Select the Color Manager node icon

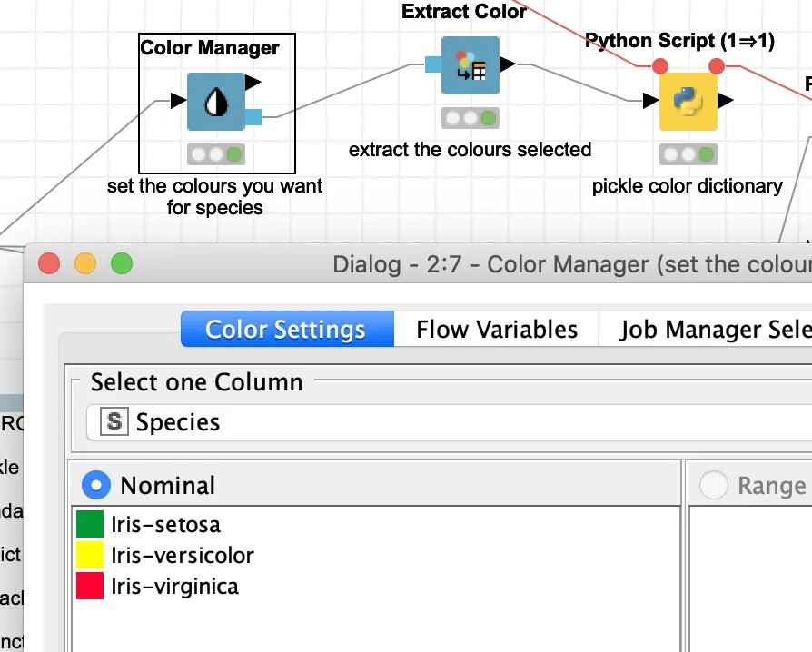(x=218, y=103)
